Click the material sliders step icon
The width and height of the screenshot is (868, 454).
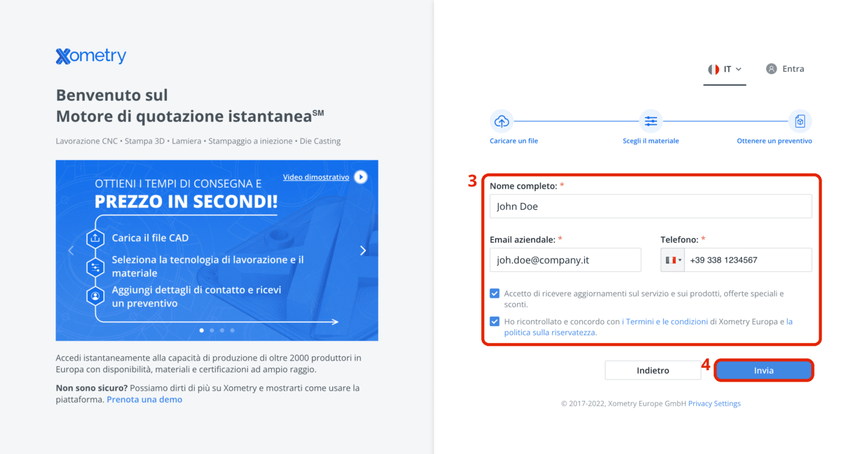tap(651, 121)
